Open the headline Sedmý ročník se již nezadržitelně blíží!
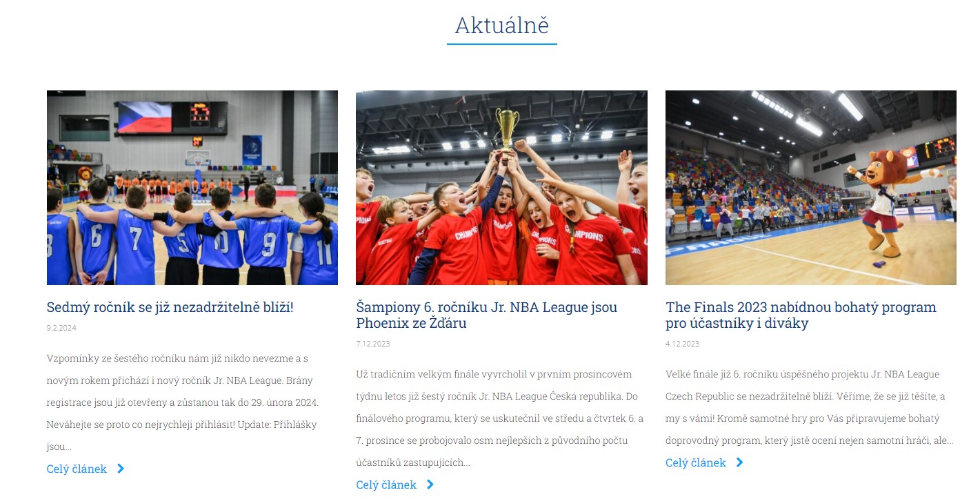Image resolution: width=980 pixels, height=499 pixels. point(170,307)
